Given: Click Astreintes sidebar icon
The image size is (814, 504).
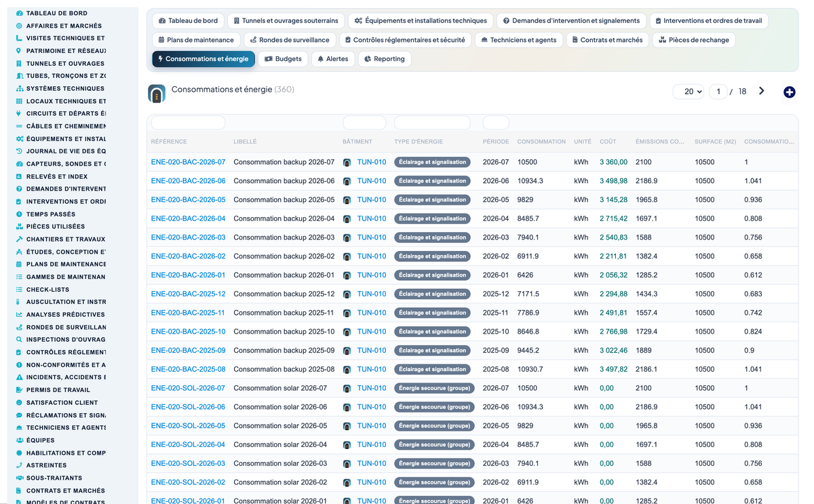Looking at the screenshot, I should 19,465.
